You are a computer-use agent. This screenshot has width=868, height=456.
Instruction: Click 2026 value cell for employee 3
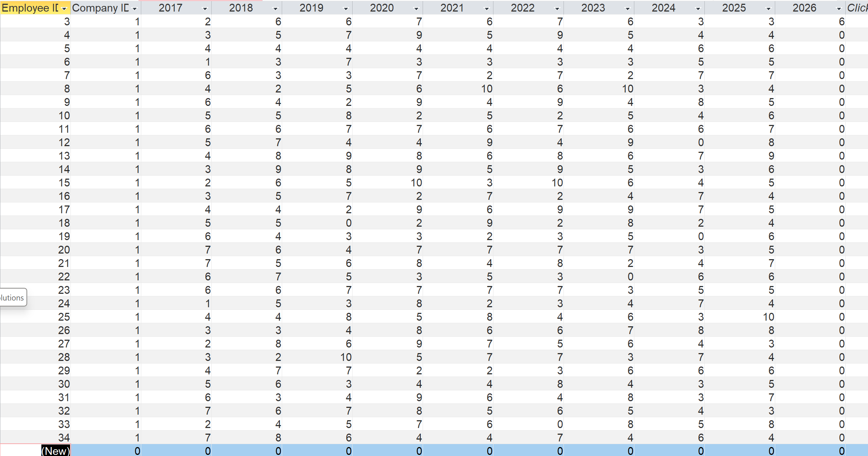pyautogui.click(x=810, y=22)
